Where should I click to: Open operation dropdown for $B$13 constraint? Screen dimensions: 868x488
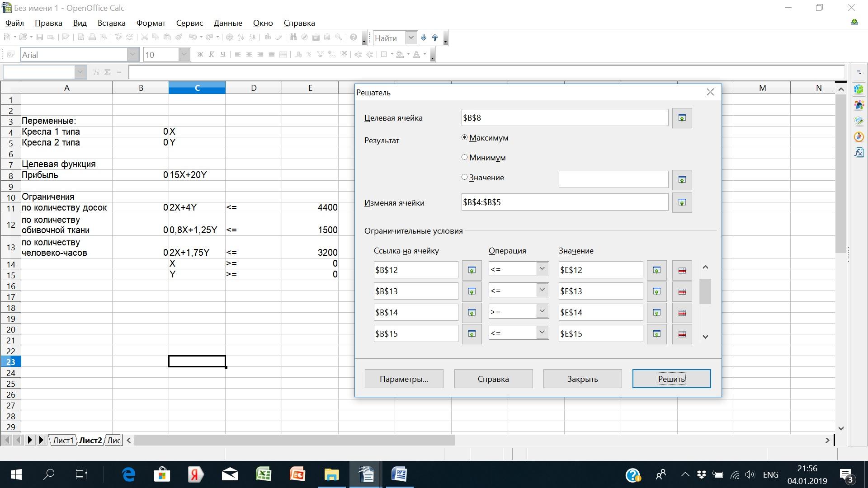(x=542, y=290)
